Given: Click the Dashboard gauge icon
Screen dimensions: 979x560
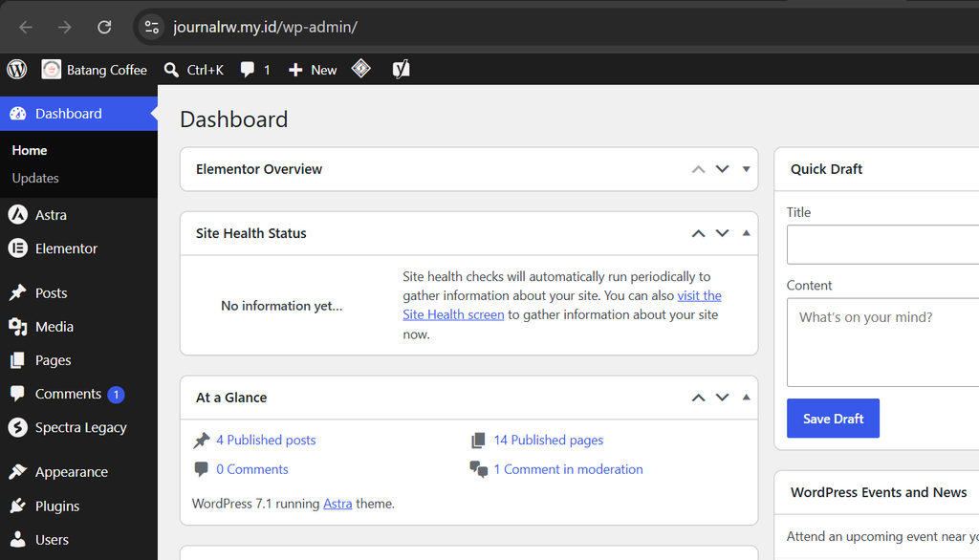Looking at the screenshot, I should pos(18,114).
